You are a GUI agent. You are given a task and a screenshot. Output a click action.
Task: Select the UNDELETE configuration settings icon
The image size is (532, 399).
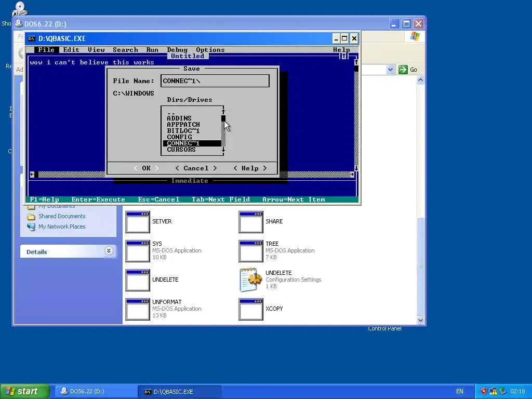[x=251, y=280]
